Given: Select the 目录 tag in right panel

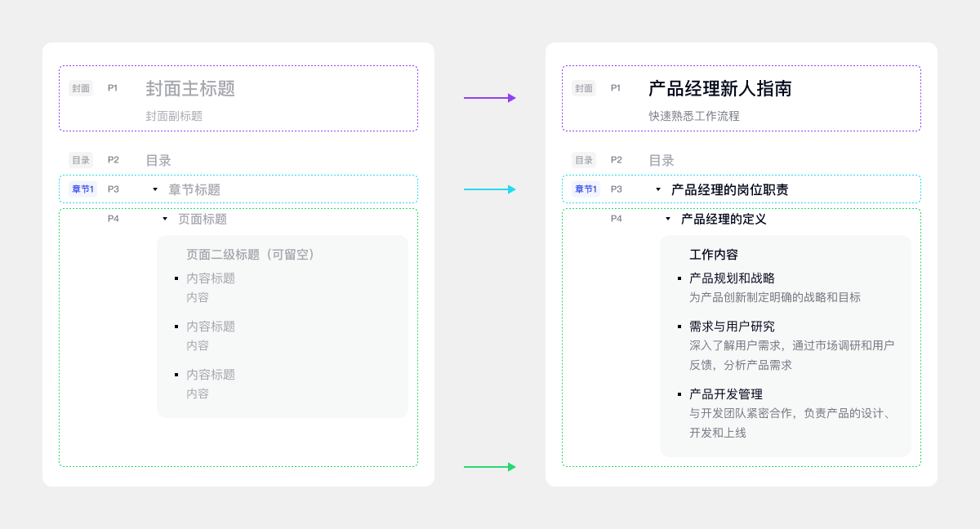Looking at the screenshot, I should tap(583, 160).
